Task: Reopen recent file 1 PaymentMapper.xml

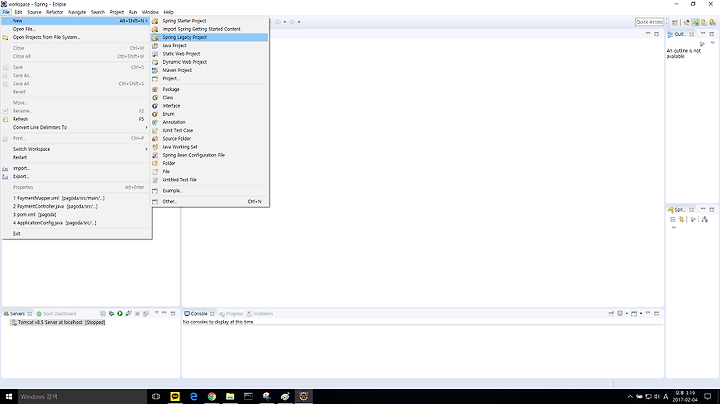Action: coord(76,198)
